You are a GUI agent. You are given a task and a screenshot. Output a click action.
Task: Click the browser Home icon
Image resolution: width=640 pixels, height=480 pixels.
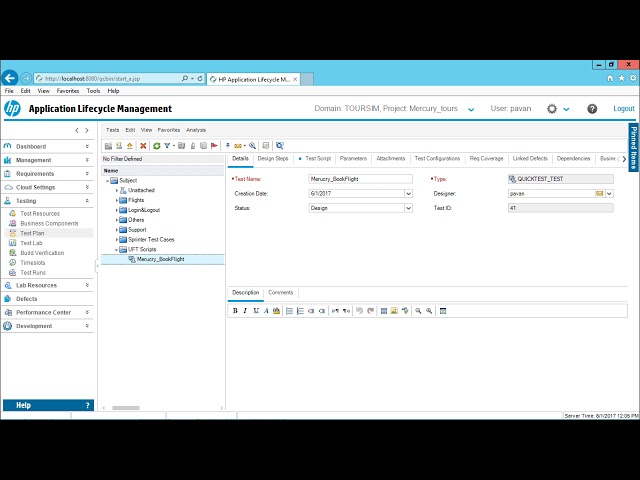(610, 78)
